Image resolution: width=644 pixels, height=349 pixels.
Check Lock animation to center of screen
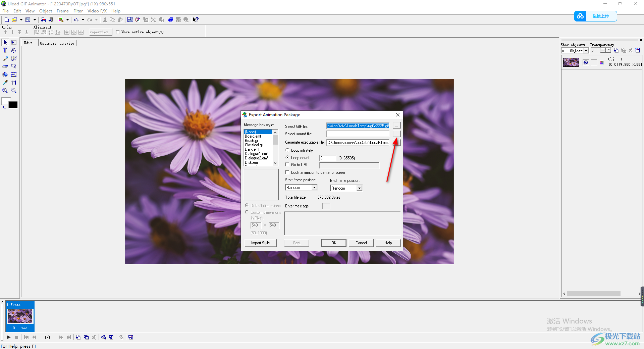click(287, 172)
